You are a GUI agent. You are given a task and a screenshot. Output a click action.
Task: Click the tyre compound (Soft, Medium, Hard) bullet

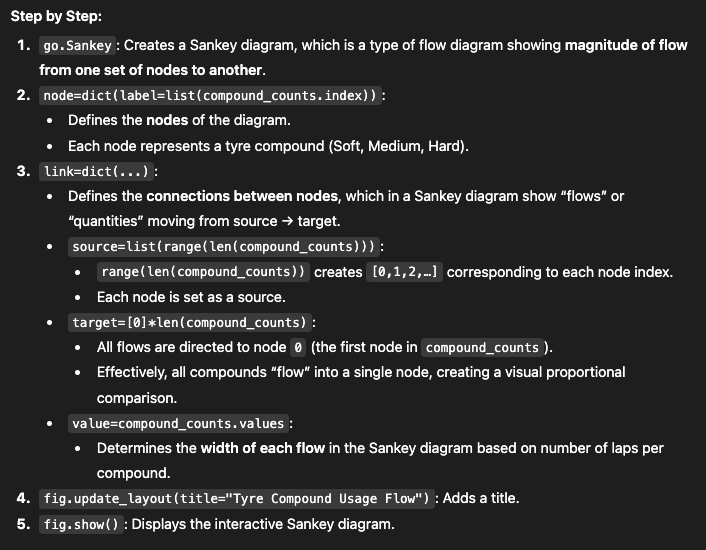(x=268, y=146)
